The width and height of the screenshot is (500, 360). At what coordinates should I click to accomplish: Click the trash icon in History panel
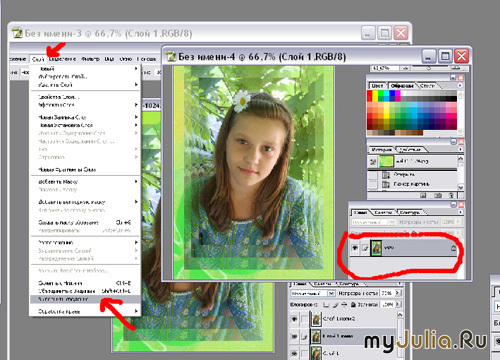coord(451,195)
